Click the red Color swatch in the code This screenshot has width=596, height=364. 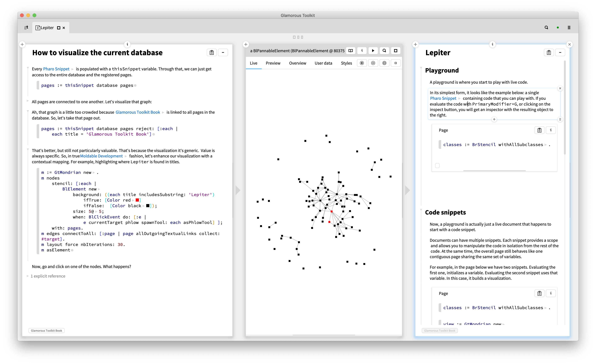pos(137,200)
